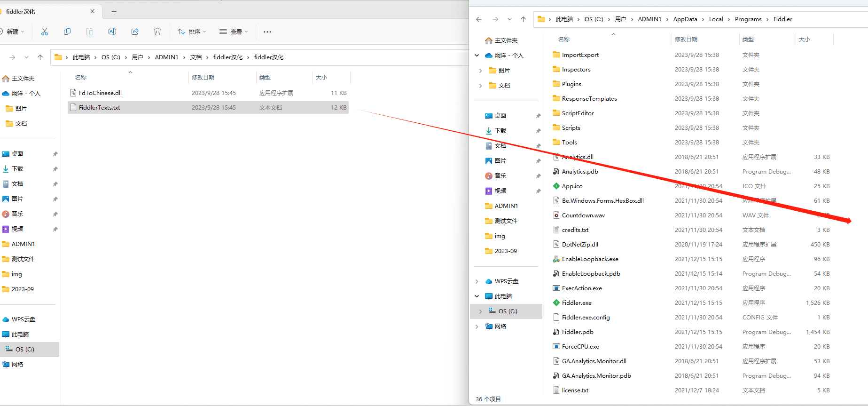The width and height of the screenshot is (868, 406).
Task: Click the Rename icon in left toolbar
Action: [x=112, y=32]
